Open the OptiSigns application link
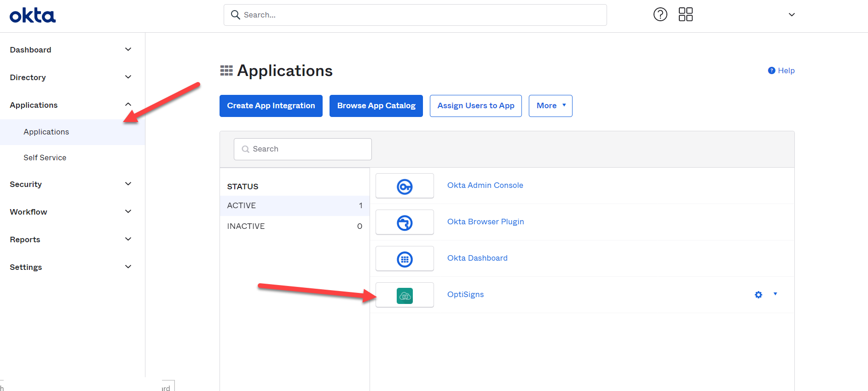868x391 pixels. tap(465, 295)
